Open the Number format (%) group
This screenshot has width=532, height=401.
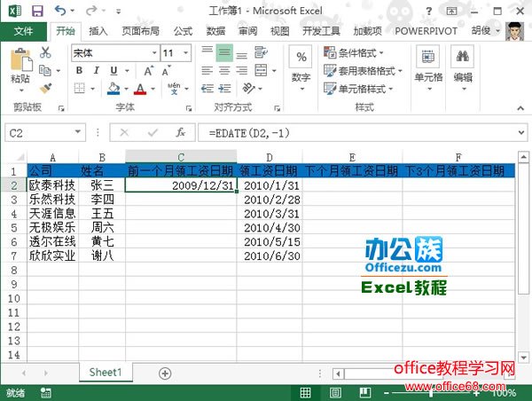[301, 68]
